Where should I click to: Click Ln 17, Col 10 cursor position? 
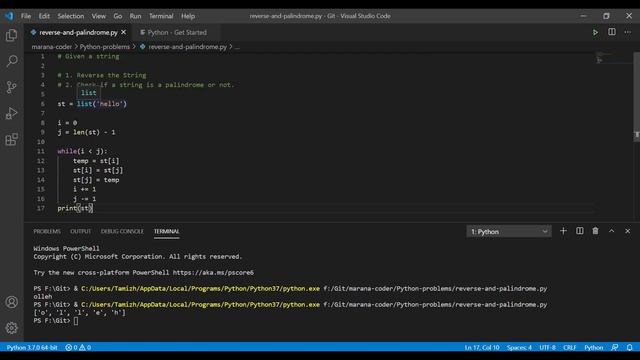[482, 347]
